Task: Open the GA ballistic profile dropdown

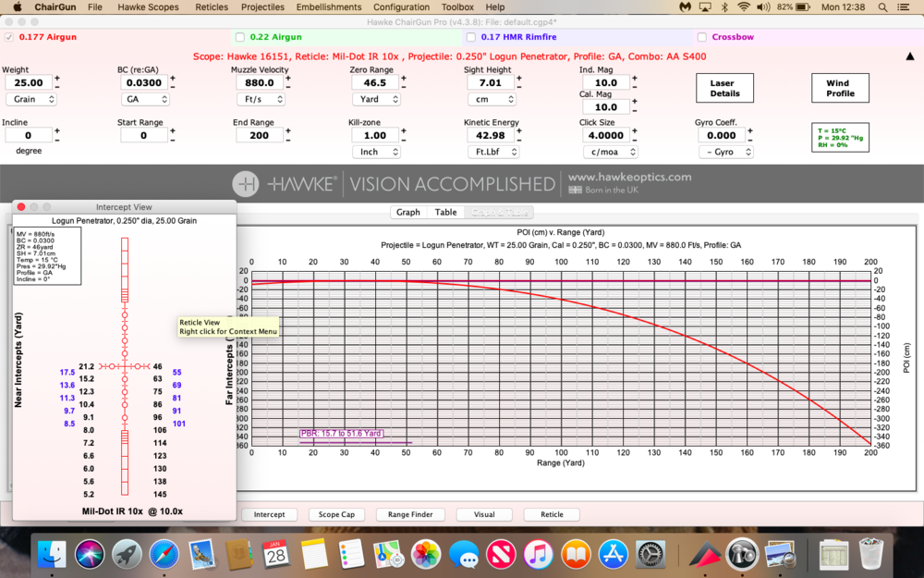Action: tap(145, 99)
